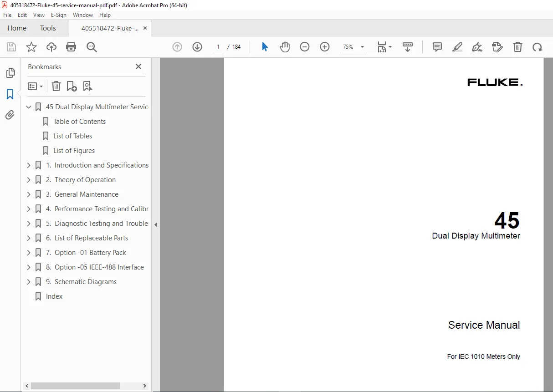Click the scrolling mode keyboard icon
Image resolution: width=553 pixels, height=392 pixels.
tap(408, 47)
